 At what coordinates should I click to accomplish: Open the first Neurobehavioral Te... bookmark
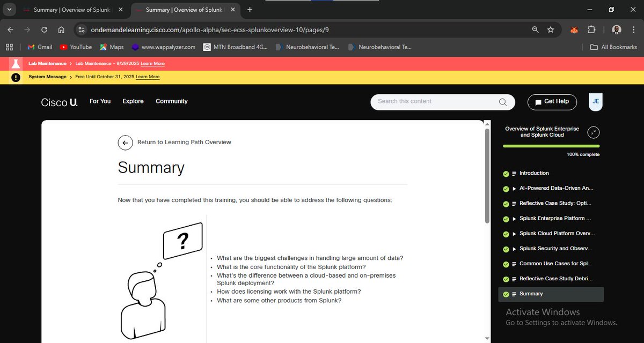307,47
